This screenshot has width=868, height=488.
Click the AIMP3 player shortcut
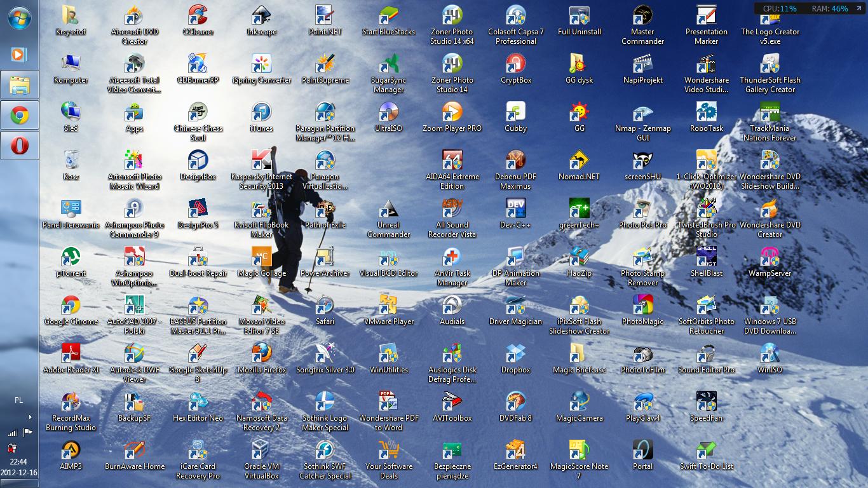pos(71,451)
